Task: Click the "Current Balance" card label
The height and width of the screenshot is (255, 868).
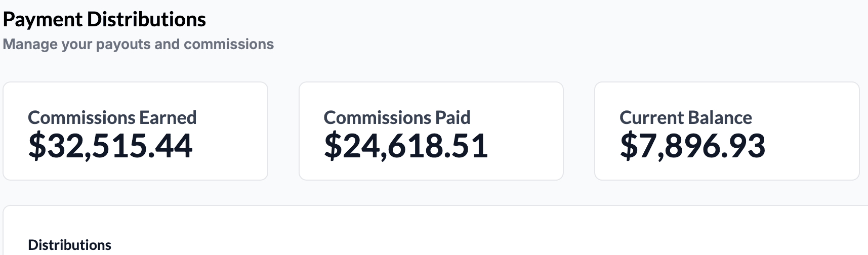Action: (x=685, y=117)
